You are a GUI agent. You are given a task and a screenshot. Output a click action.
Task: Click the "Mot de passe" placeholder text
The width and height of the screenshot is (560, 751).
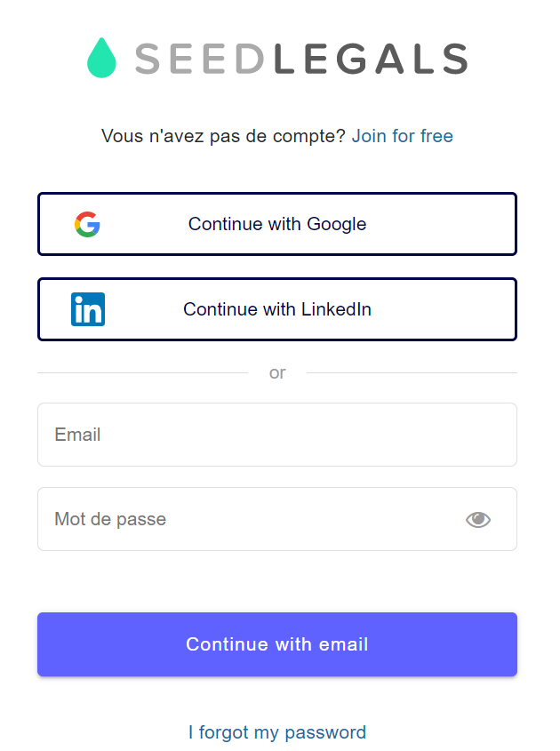[x=110, y=519]
